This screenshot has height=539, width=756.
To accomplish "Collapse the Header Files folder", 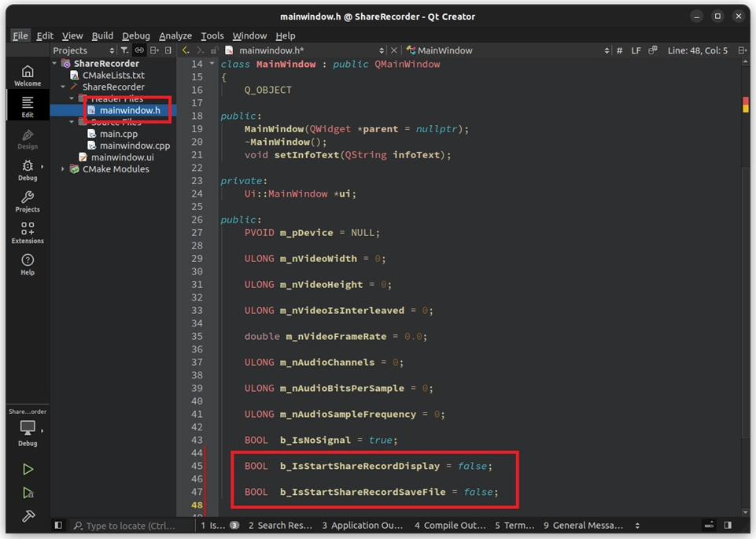I will tap(72, 98).
